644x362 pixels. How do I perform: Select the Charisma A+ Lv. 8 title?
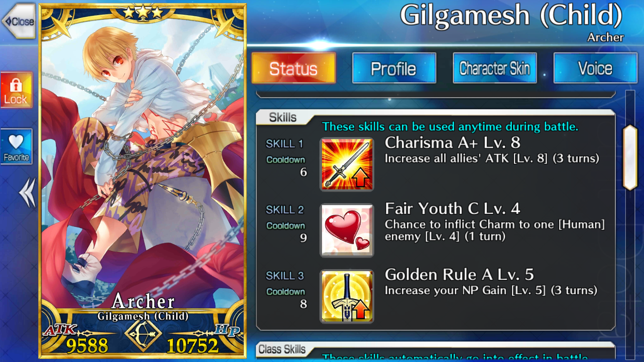tap(452, 142)
